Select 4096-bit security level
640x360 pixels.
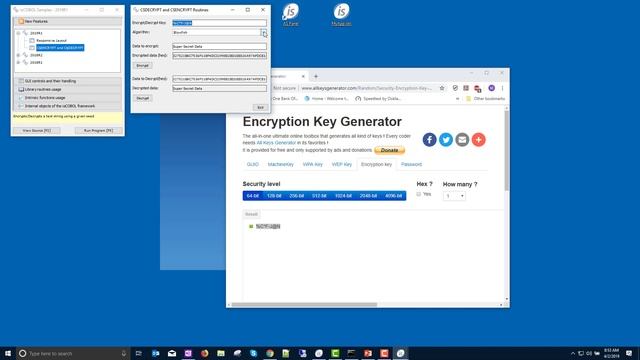coord(393,196)
